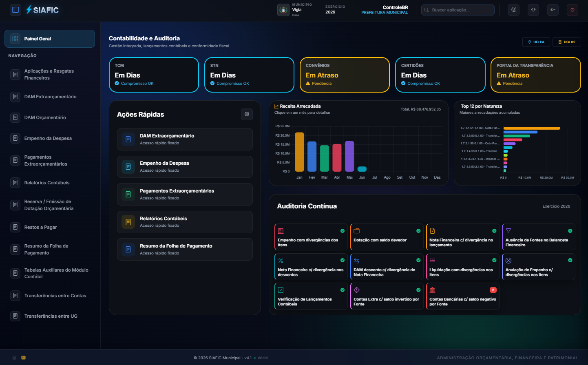Open Empenho da Despesa sidebar item

[50, 138]
